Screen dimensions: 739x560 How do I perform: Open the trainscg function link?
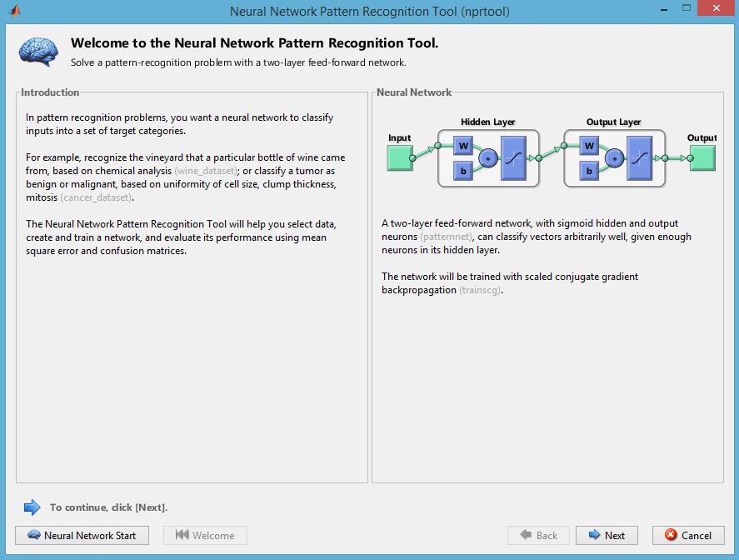(480, 290)
